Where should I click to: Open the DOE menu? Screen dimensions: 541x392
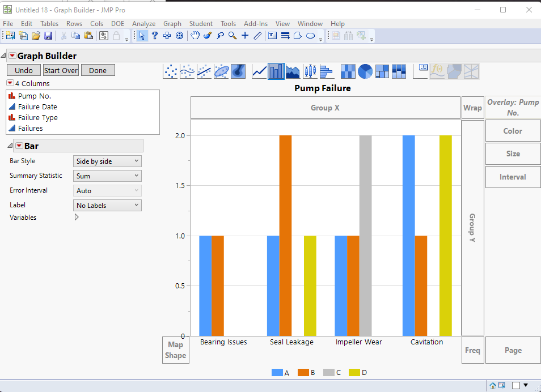point(117,23)
